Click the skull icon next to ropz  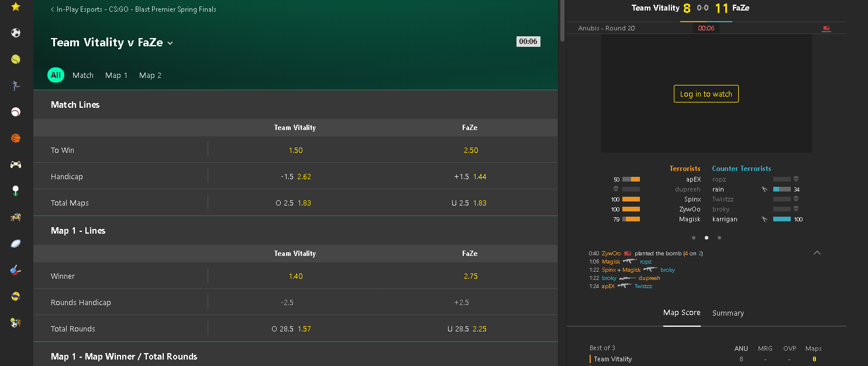pos(795,179)
